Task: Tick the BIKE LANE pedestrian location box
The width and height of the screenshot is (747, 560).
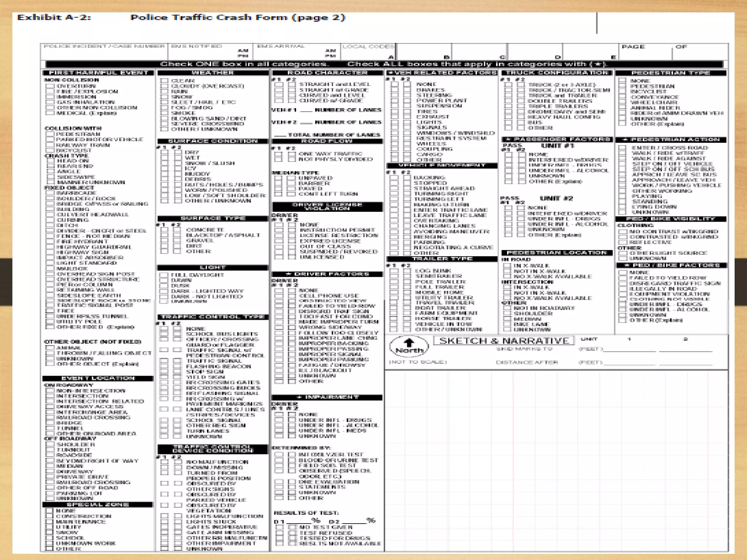Action: 507,324
